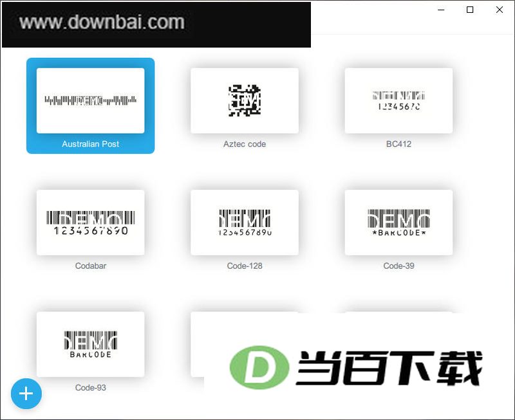Pick the BC412 barcode thumbnail
515x420 pixels.
[398, 100]
